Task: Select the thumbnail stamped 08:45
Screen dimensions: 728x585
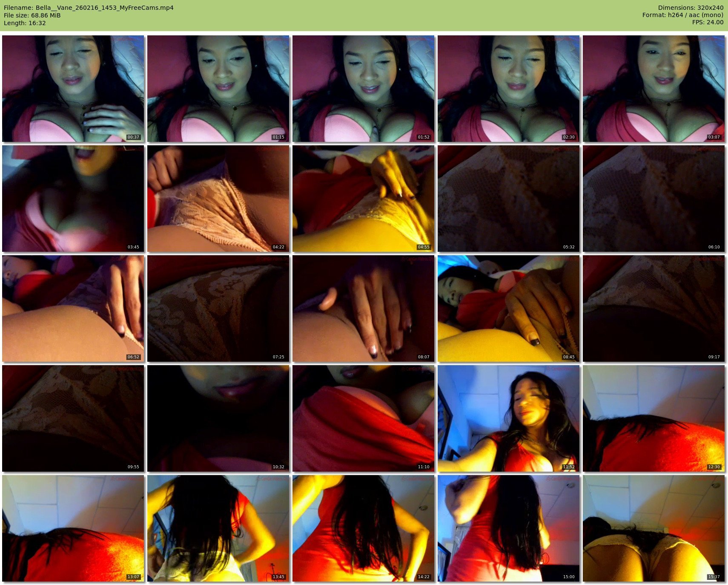Action: point(509,308)
